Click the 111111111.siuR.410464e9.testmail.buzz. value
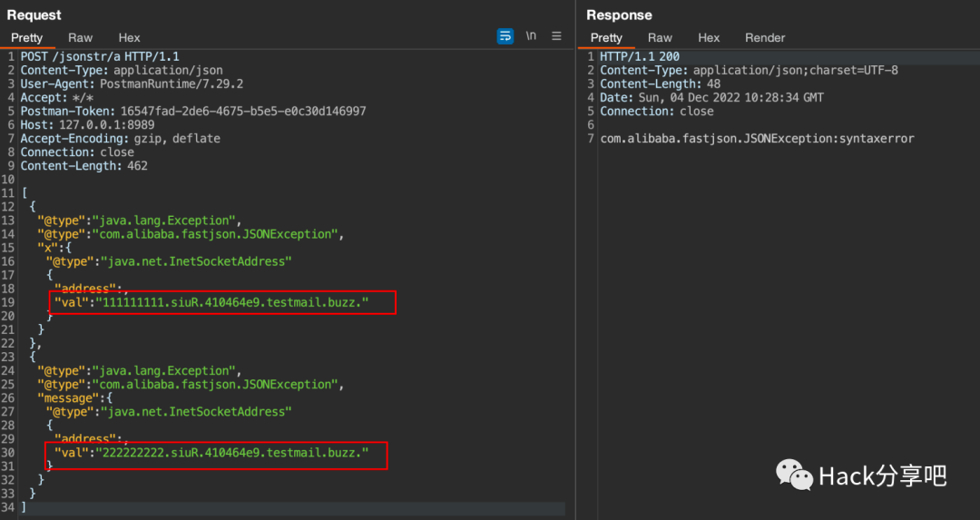 (x=232, y=302)
